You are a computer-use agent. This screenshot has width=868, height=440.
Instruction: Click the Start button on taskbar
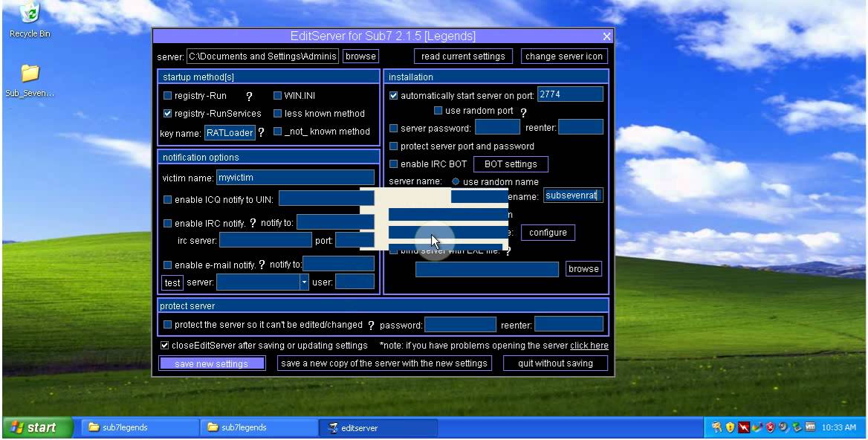38,427
